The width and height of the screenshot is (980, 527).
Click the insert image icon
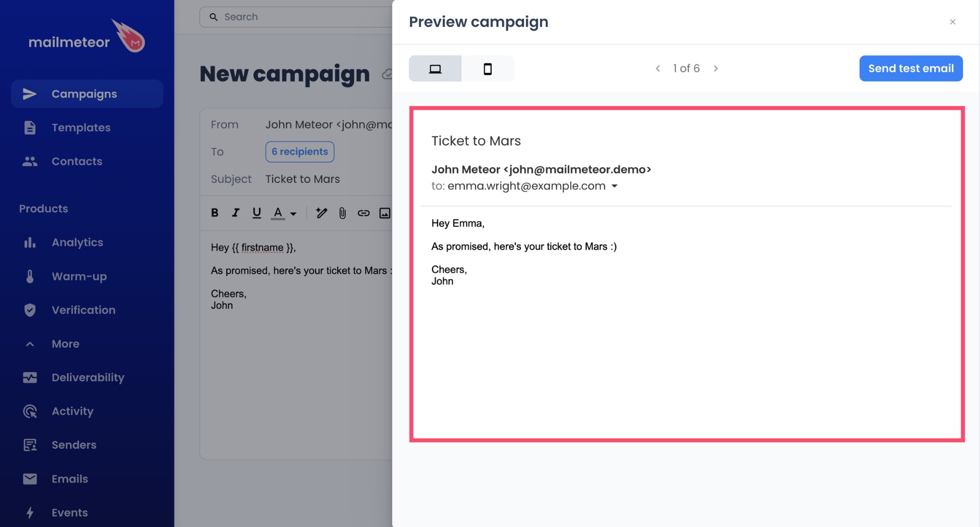click(385, 213)
